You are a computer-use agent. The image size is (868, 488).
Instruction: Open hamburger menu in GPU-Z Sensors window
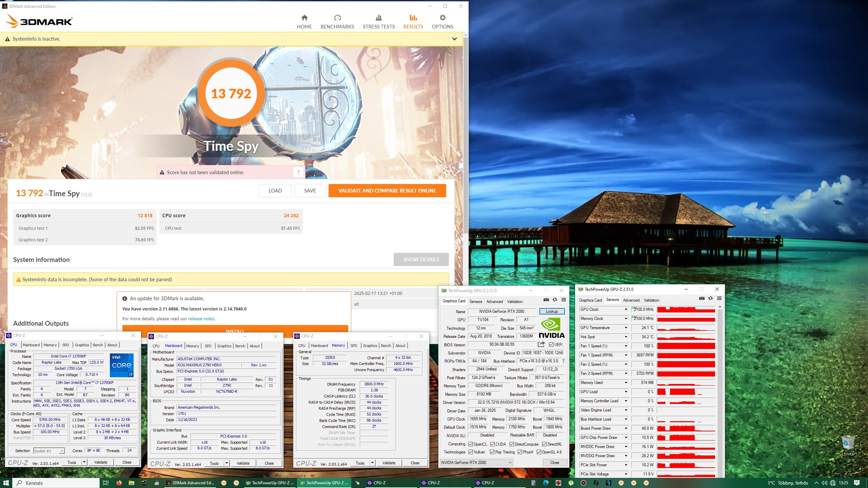click(719, 298)
